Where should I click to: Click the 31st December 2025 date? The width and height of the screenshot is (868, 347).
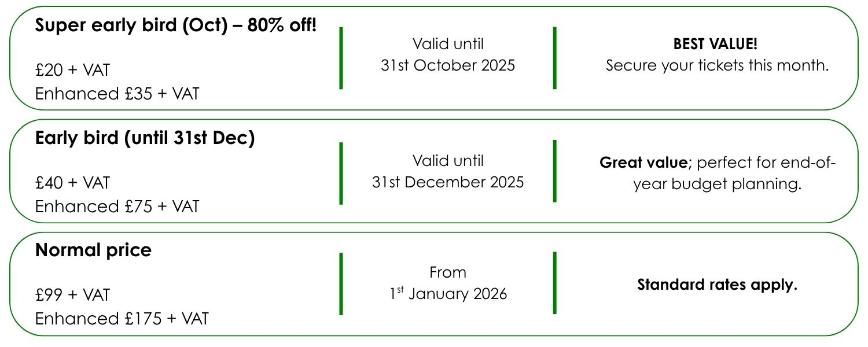click(448, 182)
